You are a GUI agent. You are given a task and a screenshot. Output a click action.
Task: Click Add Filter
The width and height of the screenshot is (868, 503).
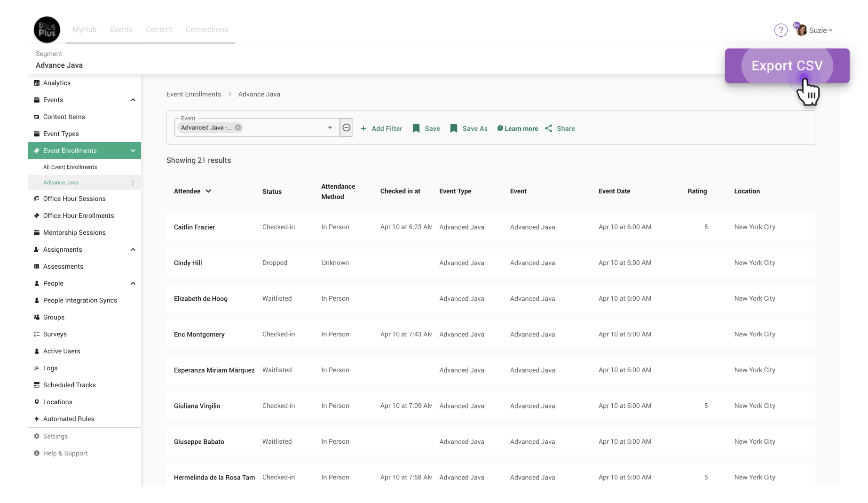pyautogui.click(x=381, y=128)
